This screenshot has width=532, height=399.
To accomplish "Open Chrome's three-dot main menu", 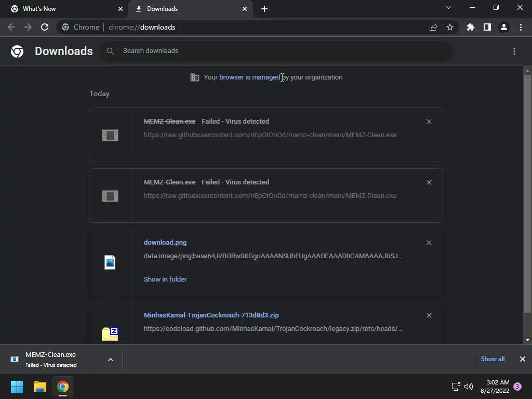I will point(521,27).
